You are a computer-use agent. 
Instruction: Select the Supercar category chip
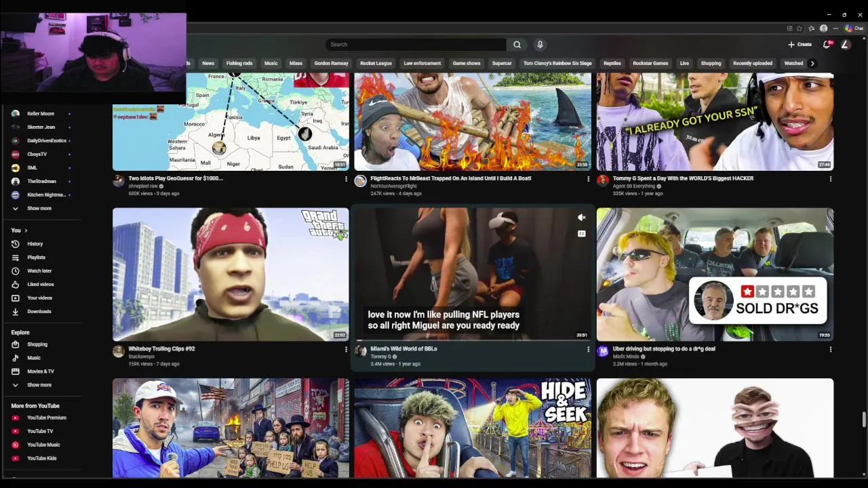tap(502, 63)
